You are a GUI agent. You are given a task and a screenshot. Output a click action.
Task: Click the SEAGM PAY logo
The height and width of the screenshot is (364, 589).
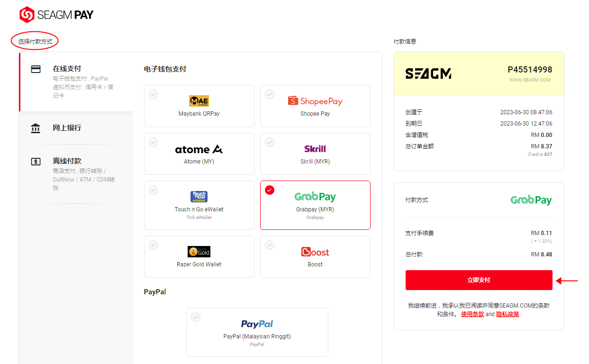tap(56, 15)
